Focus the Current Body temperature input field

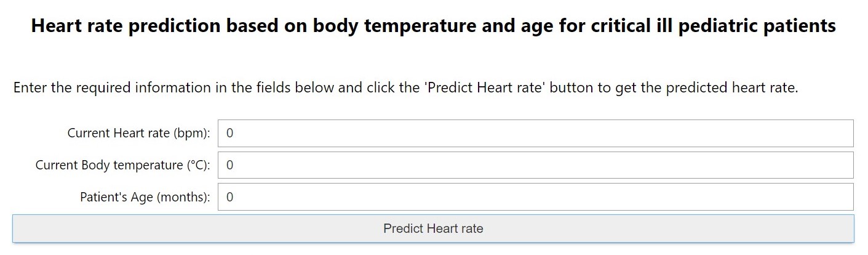click(x=535, y=165)
